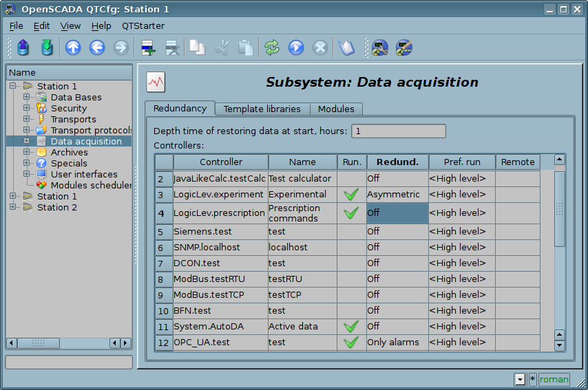Switch to the Modules tab
Viewport: 588px width, 390px height.
(336, 109)
